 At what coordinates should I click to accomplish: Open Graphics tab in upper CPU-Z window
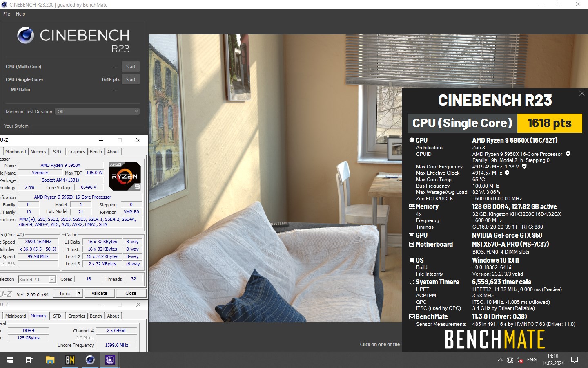(x=77, y=152)
